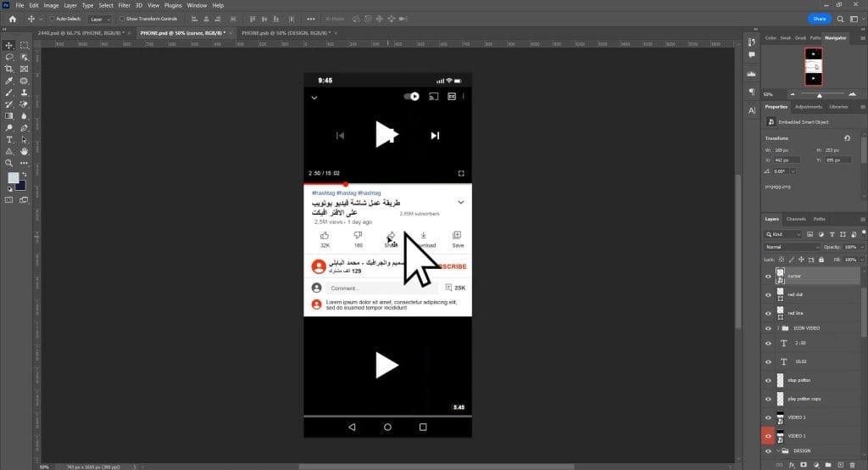868x470 pixels.
Task: Open the Opacity value dropdown
Action: pyautogui.click(x=860, y=247)
